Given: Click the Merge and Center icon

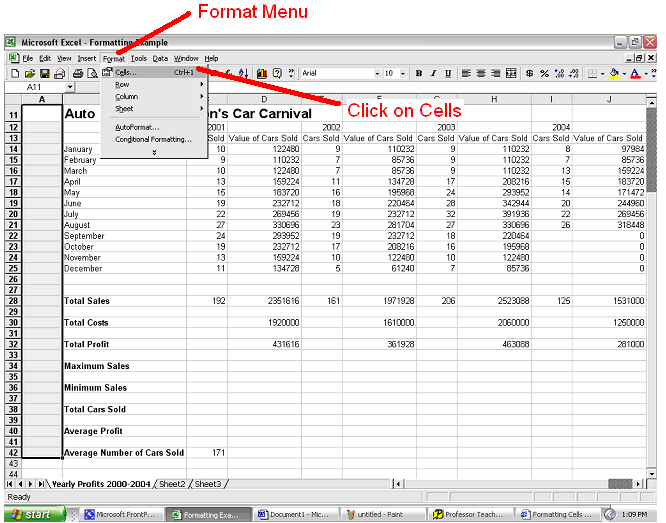Looking at the screenshot, I should click(x=511, y=74).
